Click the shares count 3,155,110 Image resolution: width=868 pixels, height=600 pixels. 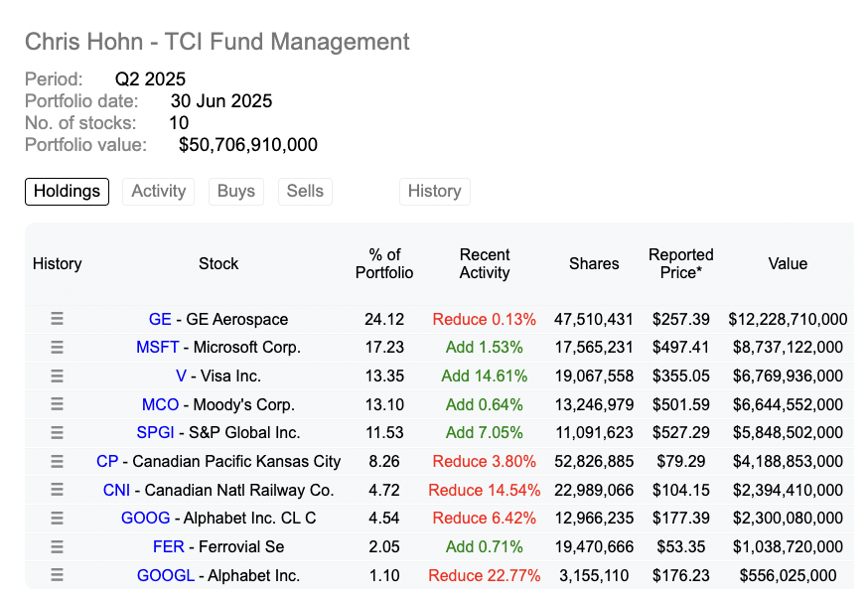(594, 575)
